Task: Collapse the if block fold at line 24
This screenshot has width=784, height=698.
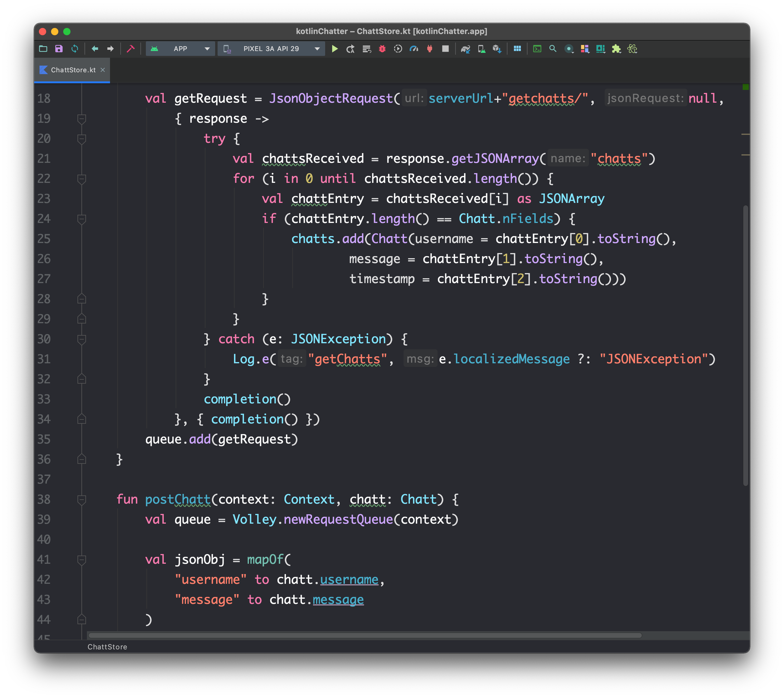Action: click(x=81, y=219)
